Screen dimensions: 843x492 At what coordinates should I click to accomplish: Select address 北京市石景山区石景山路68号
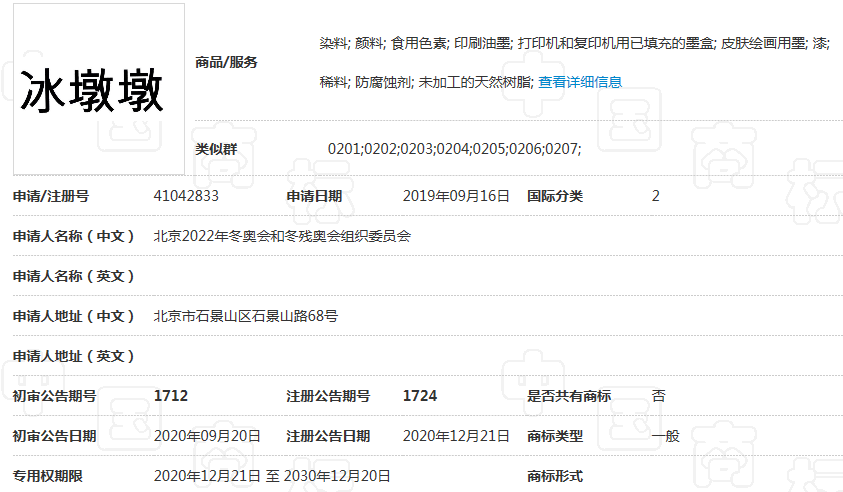click(246, 316)
